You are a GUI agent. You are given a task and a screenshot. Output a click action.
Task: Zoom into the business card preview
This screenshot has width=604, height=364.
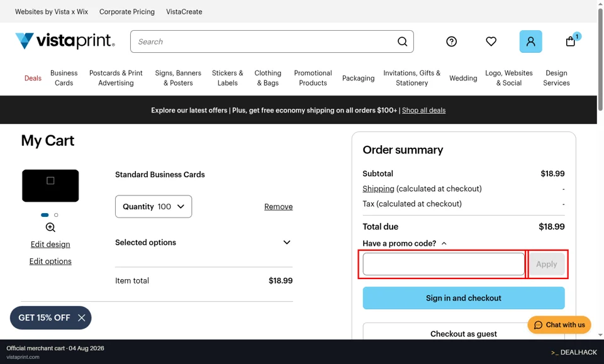[x=50, y=228]
